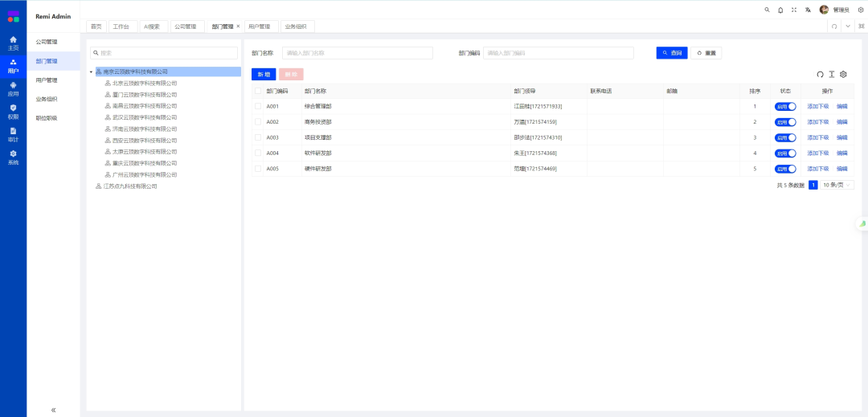The image size is (868, 417).
Task: Collapse the 南京云顶数字科技有限公司 tree node
Action: click(x=91, y=72)
